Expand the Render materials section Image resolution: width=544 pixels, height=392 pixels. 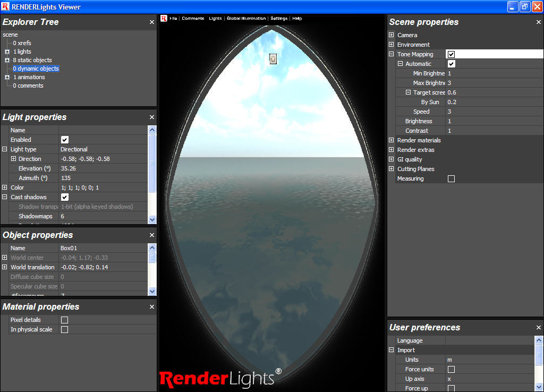(x=392, y=140)
